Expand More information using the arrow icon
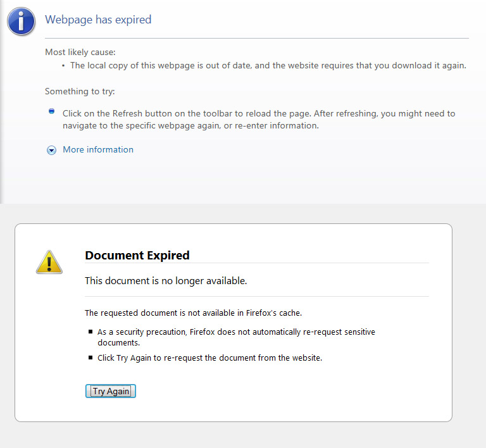The image size is (486, 448). pos(52,150)
